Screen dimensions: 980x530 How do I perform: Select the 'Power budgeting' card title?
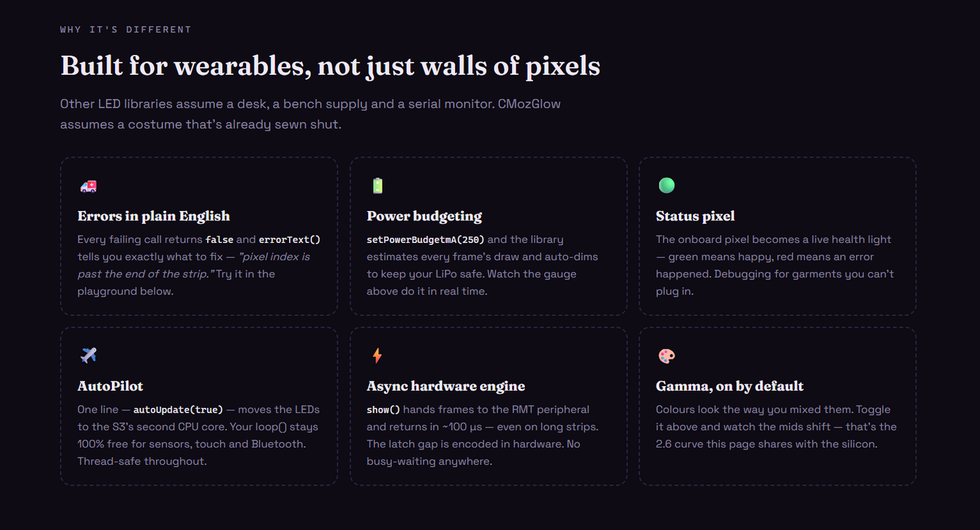tap(425, 216)
